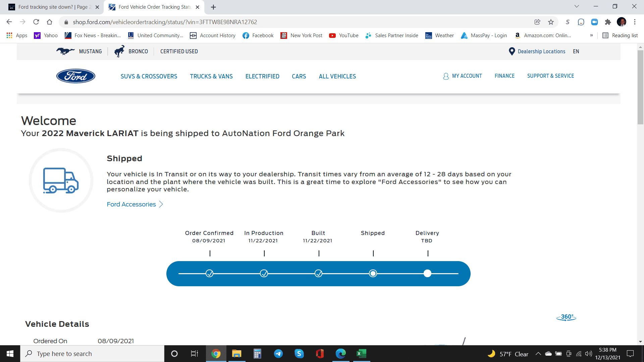Click the Dealership Locations map pin icon
Viewport: 644px width, 362px height.
pos(512,51)
